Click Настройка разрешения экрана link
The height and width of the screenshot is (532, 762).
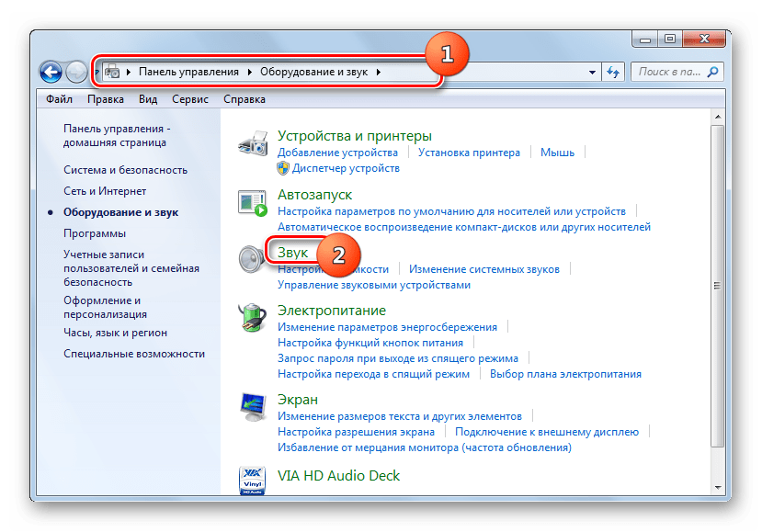coord(356,432)
